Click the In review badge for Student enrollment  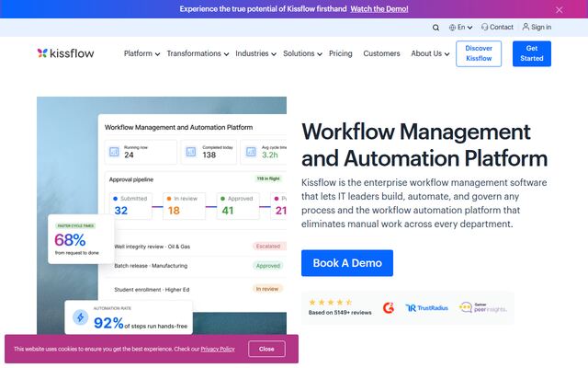267,289
